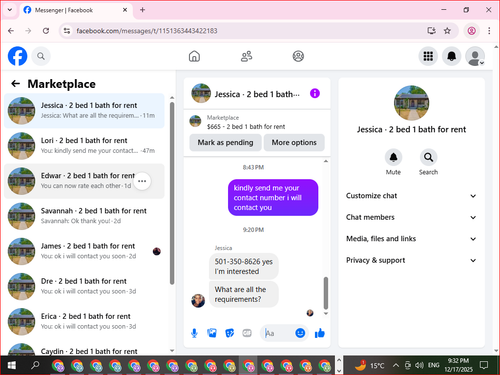Open the Windows Start menu
500x375 pixels.
pyautogui.click(x=12, y=366)
